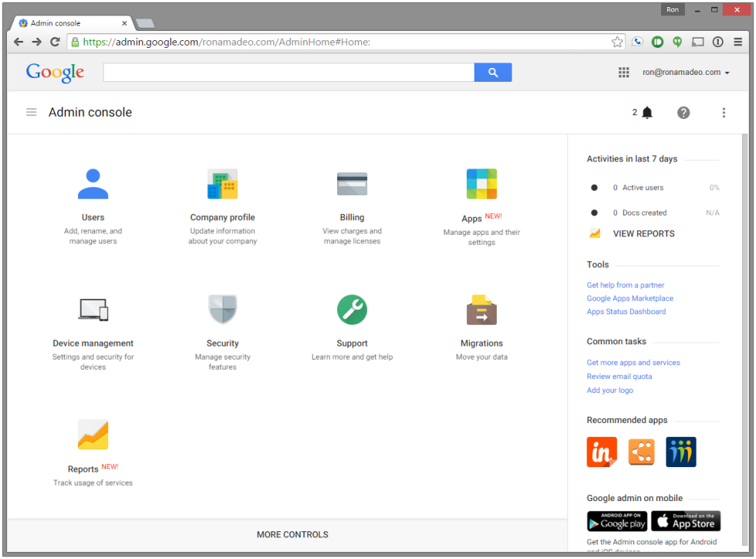Open the hamburger menu beside Admin console
756x559 pixels.
tap(32, 112)
